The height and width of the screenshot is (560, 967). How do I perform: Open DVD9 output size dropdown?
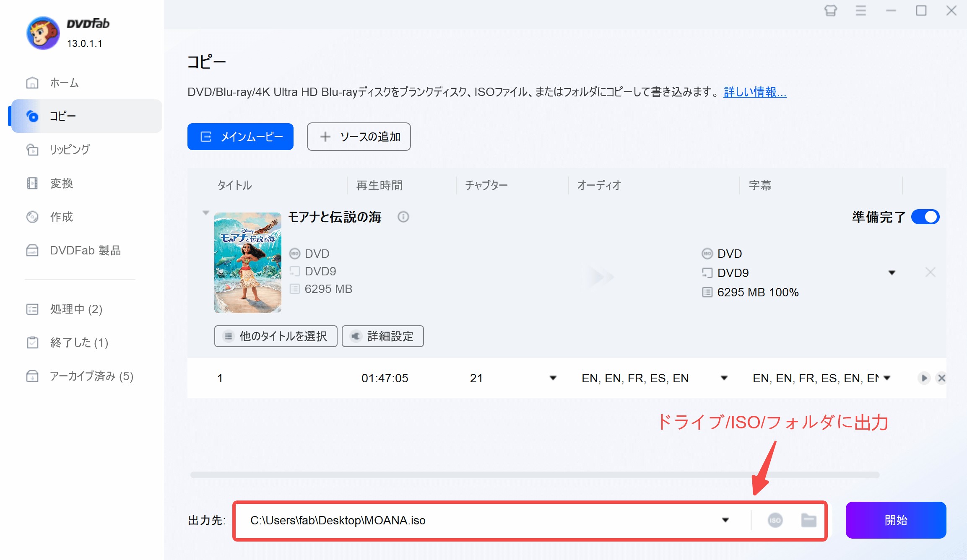coord(892,273)
